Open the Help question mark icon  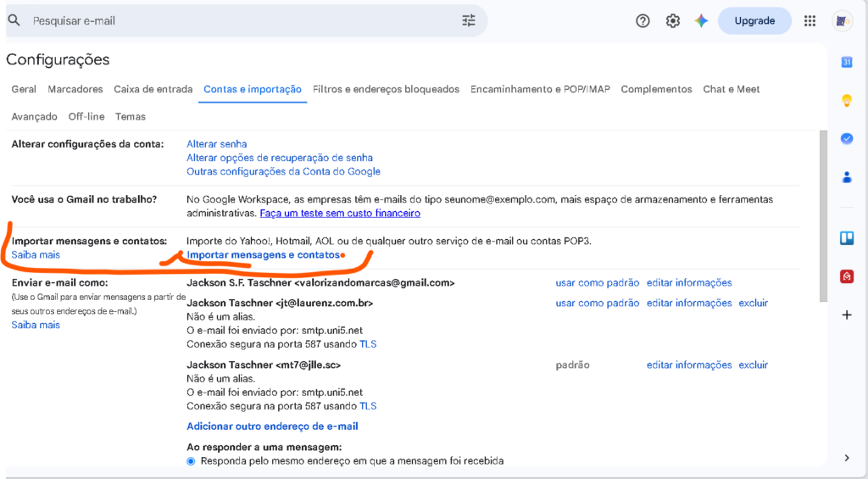[643, 21]
